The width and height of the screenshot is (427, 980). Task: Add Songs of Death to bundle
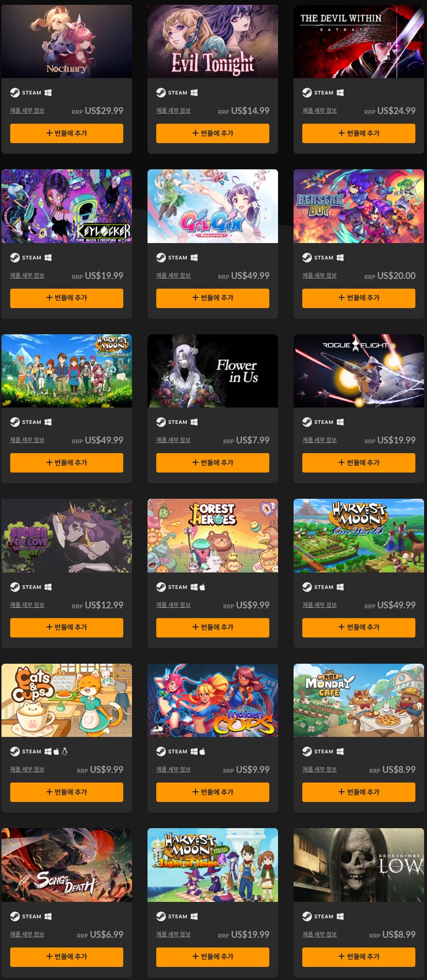(x=66, y=957)
